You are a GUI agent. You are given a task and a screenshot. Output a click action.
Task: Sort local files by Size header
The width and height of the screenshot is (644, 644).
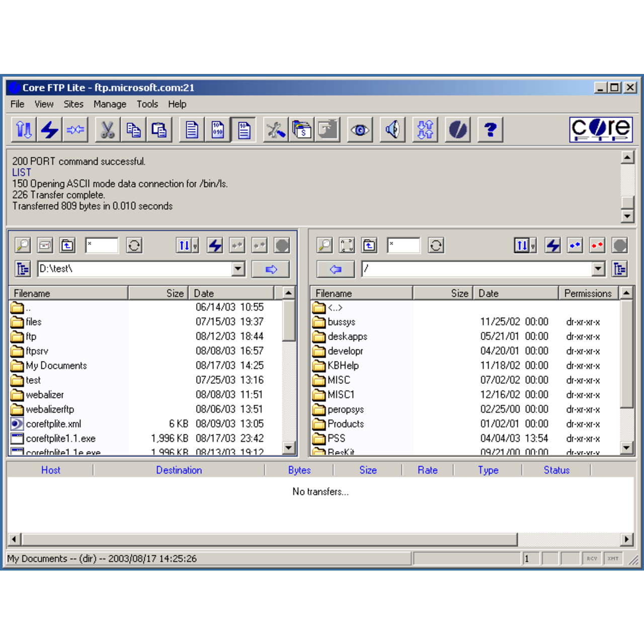pos(158,293)
